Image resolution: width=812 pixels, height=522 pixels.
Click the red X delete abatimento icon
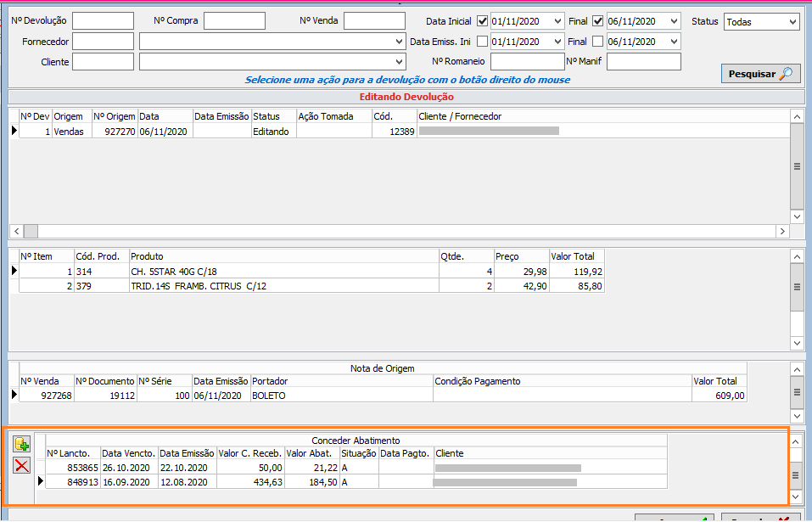pos(22,465)
